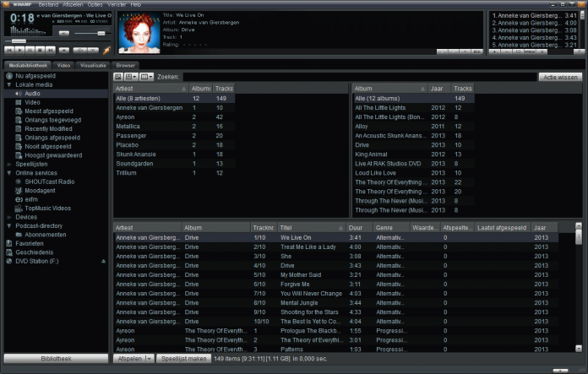Collapse the Online services tree node
This screenshot has width=588, height=374.
9,173
